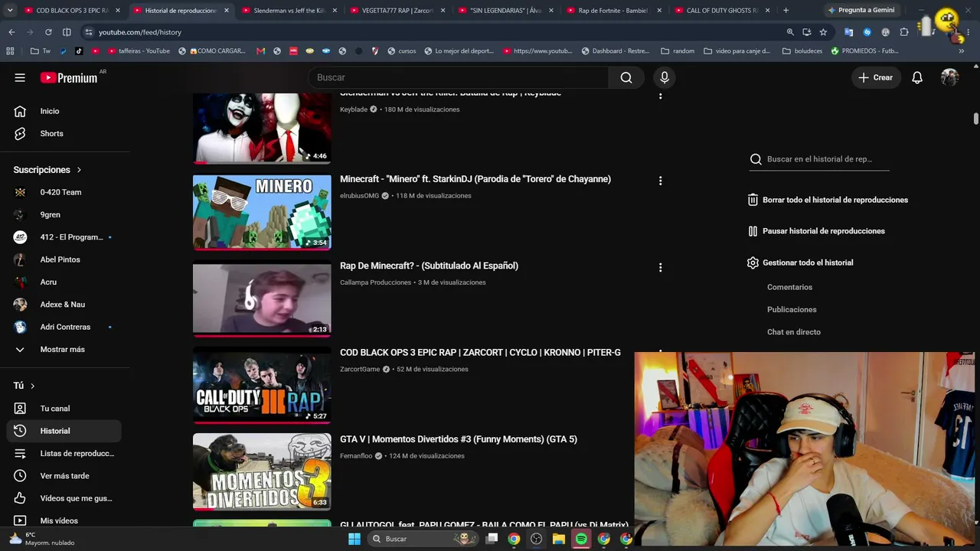Click Windows taskbar Buscar search box
The image size is (980, 551).
click(x=422, y=539)
